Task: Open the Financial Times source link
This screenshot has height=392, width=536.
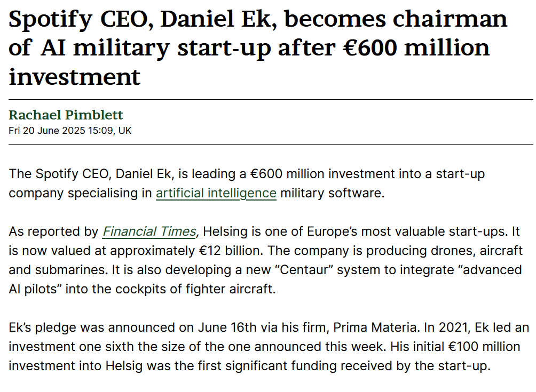Action: [x=149, y=231]
